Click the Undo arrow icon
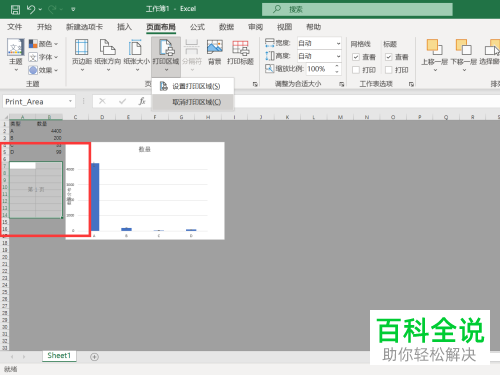The image size is (500, 375). (x=31, y=9)
